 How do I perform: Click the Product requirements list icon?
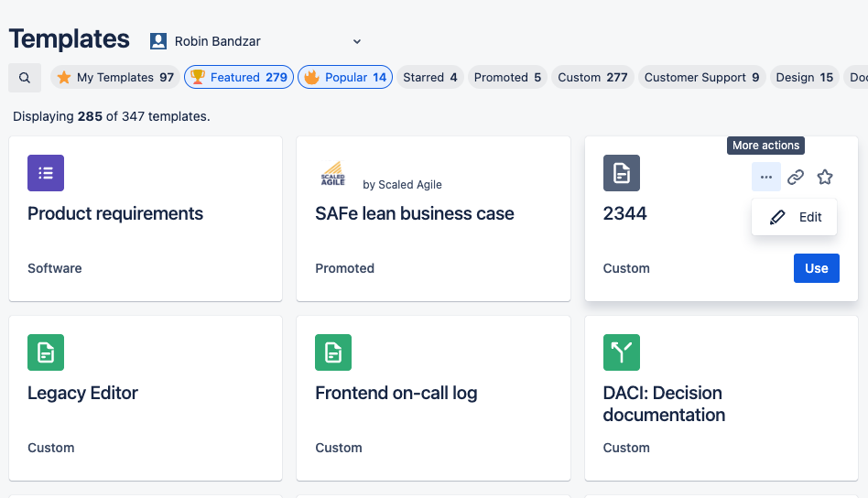point(46,173)
